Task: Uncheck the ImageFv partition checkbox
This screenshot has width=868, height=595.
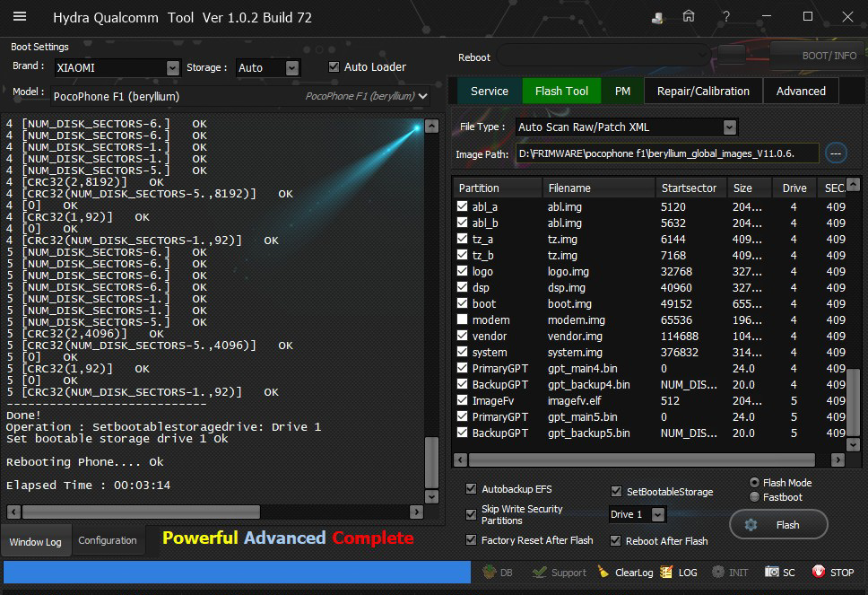Action: click(462, 400)
